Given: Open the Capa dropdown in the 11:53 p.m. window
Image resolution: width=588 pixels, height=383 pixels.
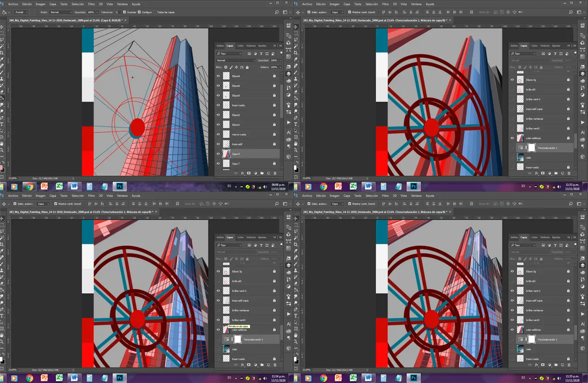Looking at the screenshot, I should click(337, 12).
